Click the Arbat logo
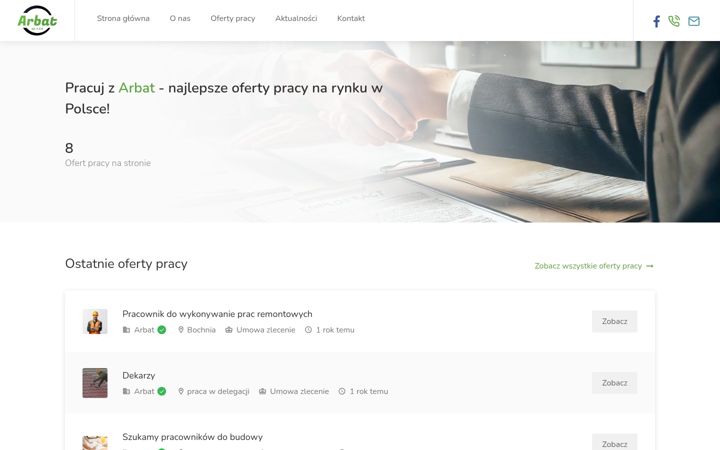The height and width of the screenshot is (450, 720). [x=37, y=20]
